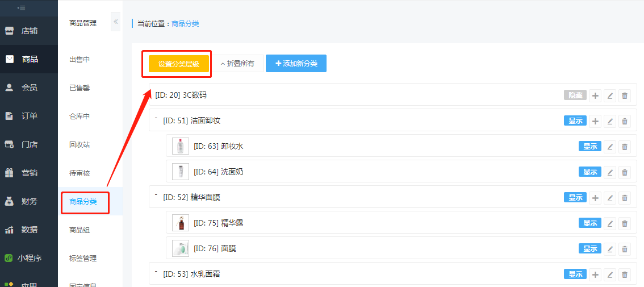644x287 pixels.
Task: Toggle 显示 status for 精华露
Action: click(x=590, y=223)
